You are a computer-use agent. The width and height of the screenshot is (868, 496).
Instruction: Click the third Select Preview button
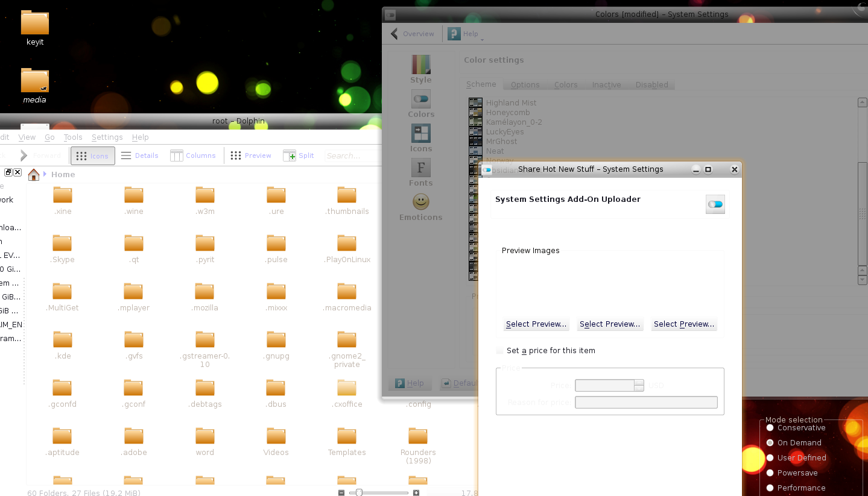pyautogui.click(x=684, y=324)
